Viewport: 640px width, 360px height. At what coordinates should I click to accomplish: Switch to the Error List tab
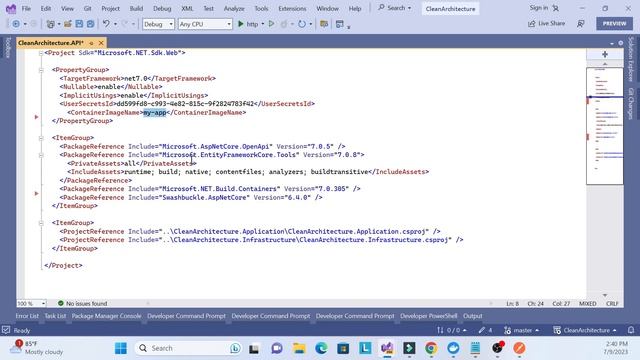27,316
